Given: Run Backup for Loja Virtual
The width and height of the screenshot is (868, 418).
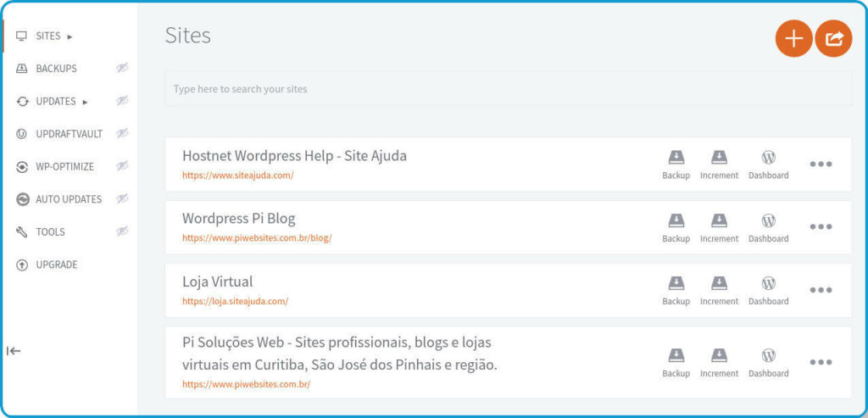Looking at the screenshot, I should 676,291.
